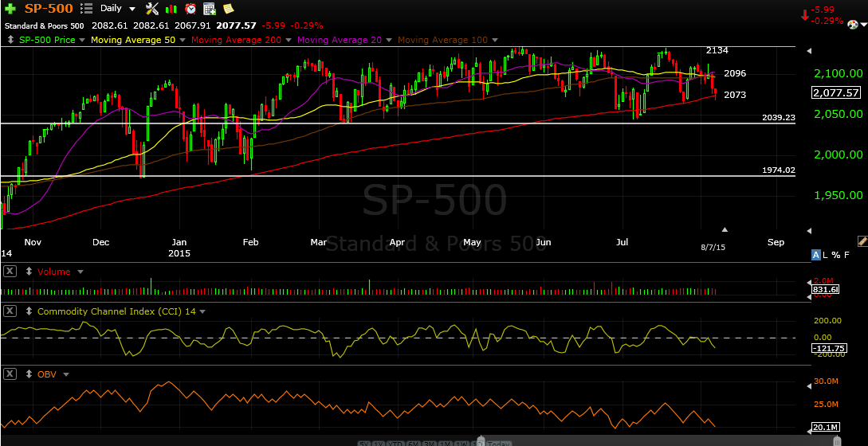The image size is (868, 446).
Task: Click the up-down arrows beside Volume
Action: point(29,272)
